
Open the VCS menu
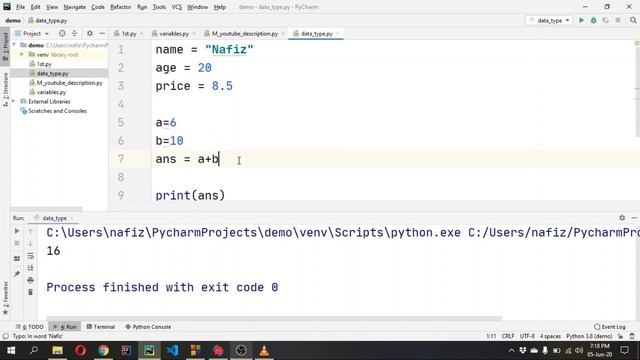click(x=177, y=7)
